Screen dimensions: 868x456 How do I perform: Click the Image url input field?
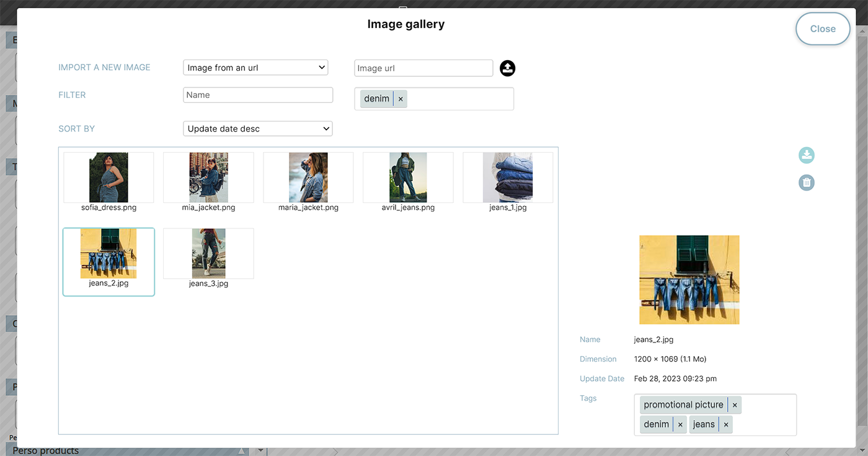tap(423, 68)
